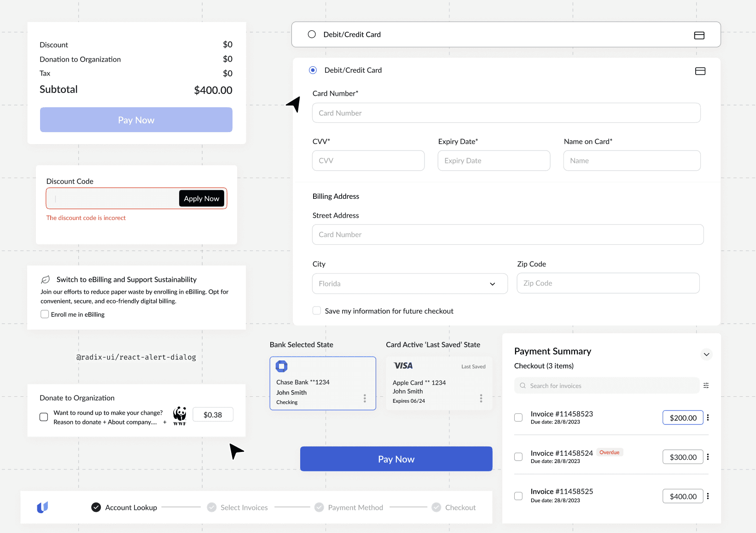756x533 pixels.
Task: Click the dark blue Pay Now button
Action: [x=396, y=459]
